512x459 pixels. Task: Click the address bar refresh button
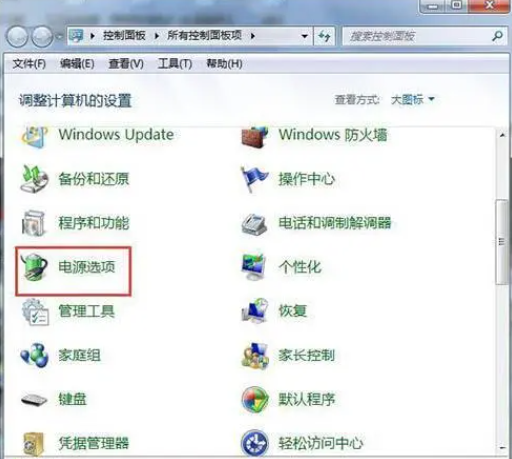pos(324,36)
